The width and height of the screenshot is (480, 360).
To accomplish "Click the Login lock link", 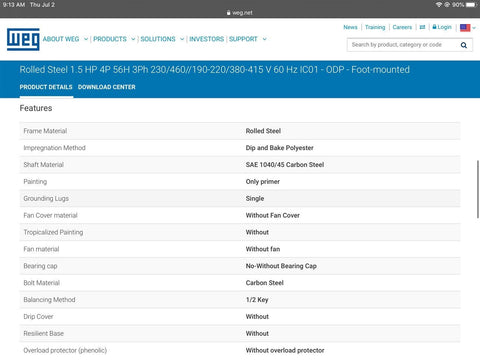I will coord(442,27).
